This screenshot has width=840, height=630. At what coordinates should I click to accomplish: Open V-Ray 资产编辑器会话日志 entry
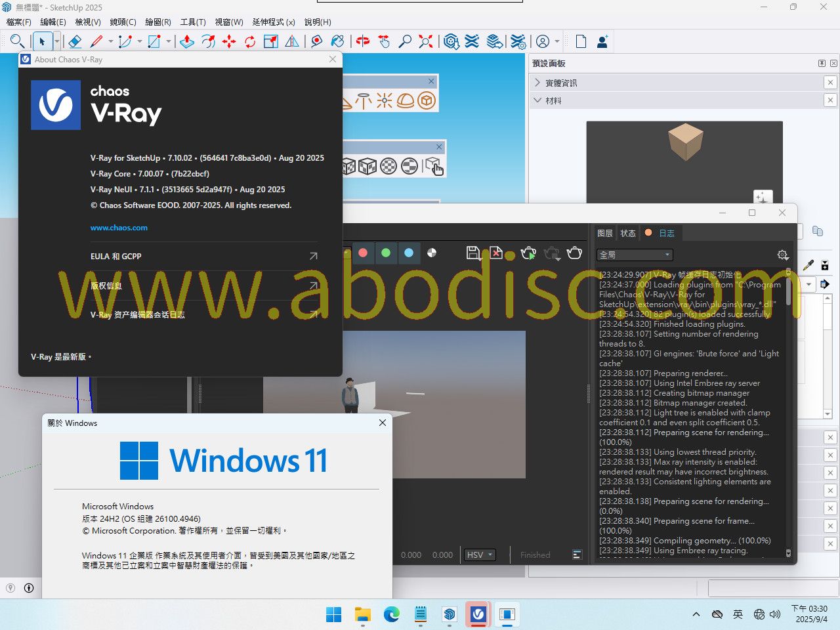click(204, 314)
